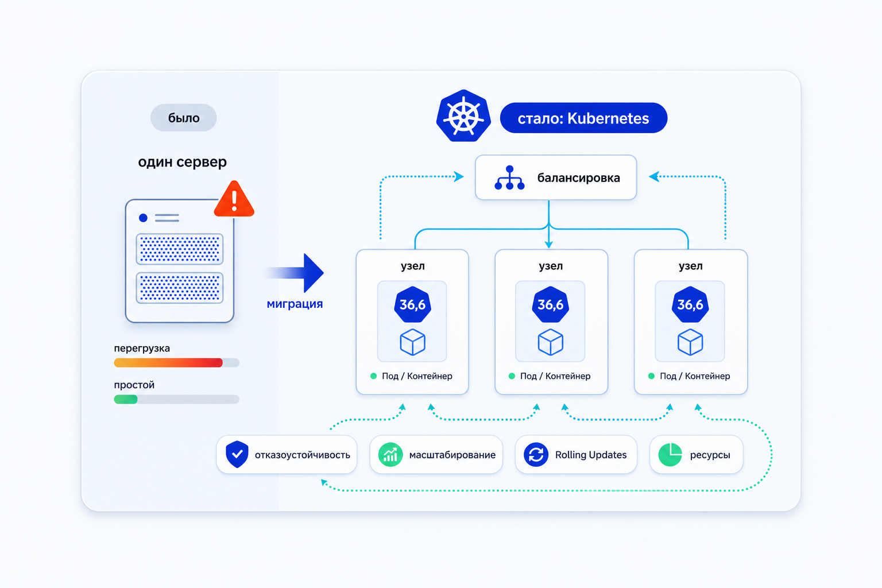Select the «ресурсы» chip
882x588 pixels.
(697, 454)
